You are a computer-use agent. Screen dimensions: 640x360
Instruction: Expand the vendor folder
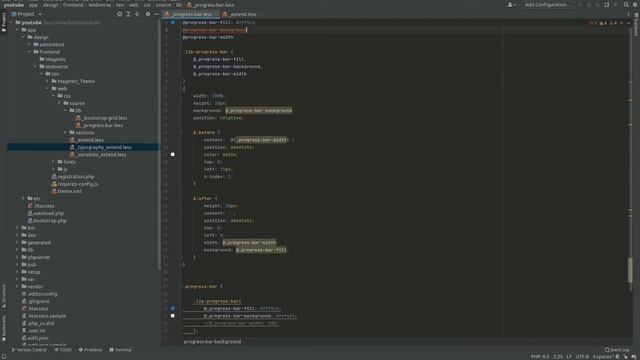point(18,287)
